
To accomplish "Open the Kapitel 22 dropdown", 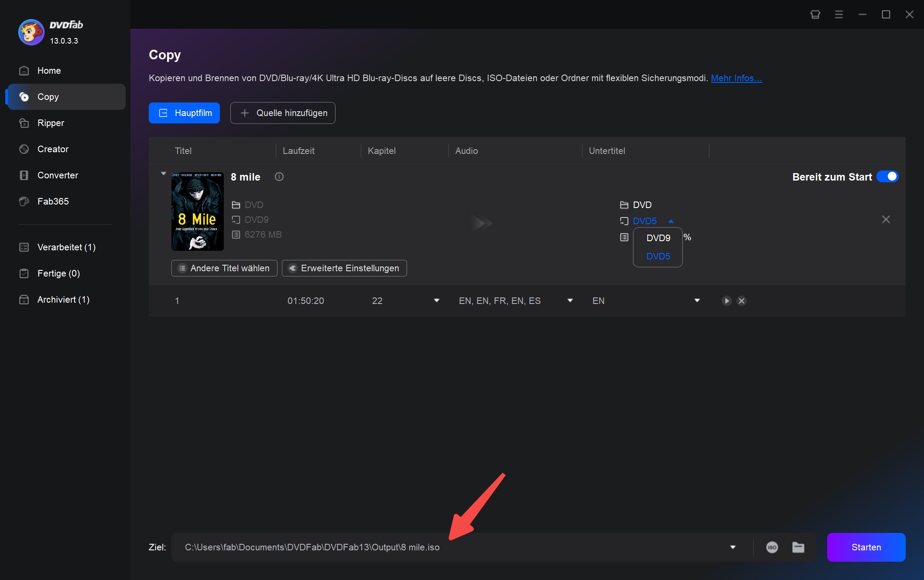I will click(x=437, y=300).
